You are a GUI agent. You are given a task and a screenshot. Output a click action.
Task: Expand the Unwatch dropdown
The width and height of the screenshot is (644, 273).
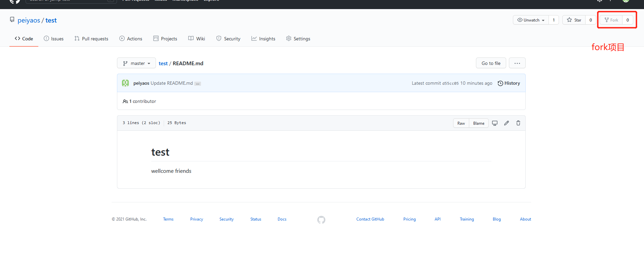[531, 20]
